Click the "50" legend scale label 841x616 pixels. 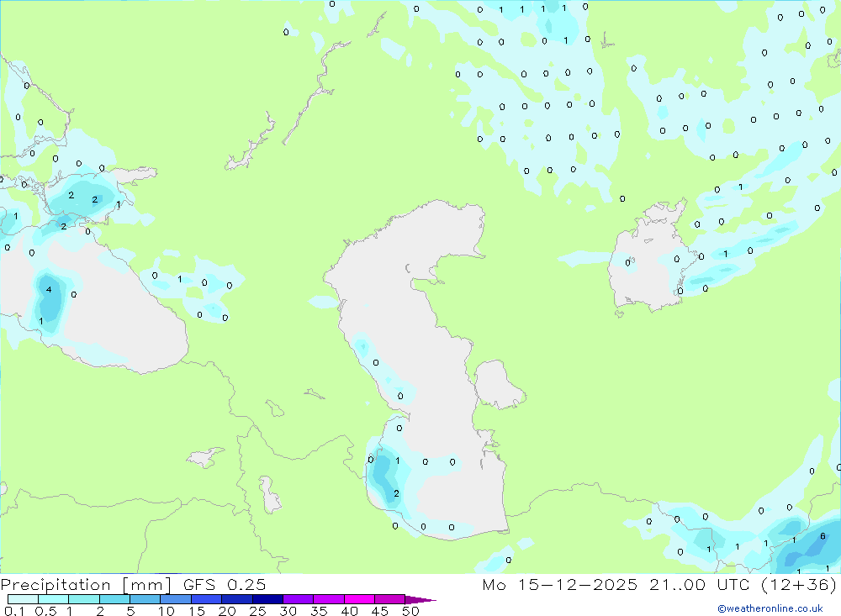coord(410,611)
